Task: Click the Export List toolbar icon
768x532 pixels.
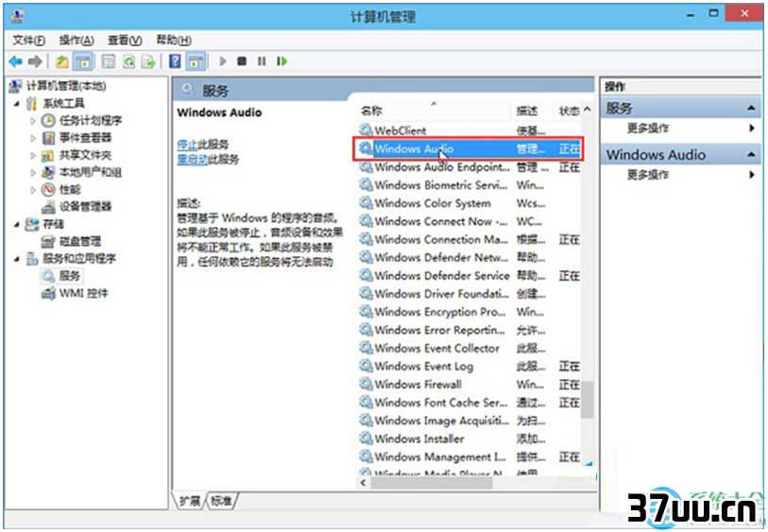Action: [148, 61]
